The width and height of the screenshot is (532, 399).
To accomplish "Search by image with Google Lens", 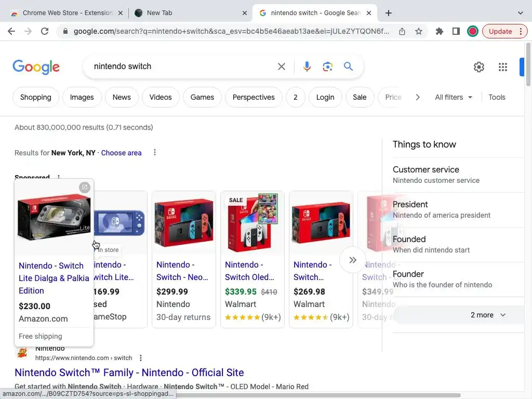I will point(327,66).
